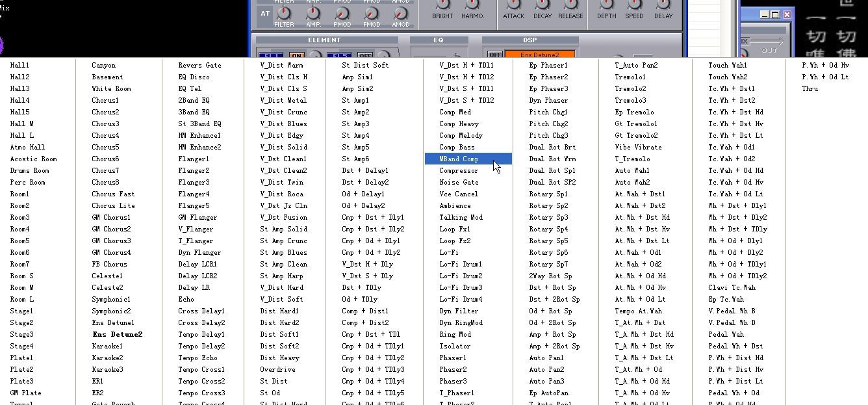868x405 pixels.
Task: Adjust the ATTACK knob
Action: coord(513,4)
